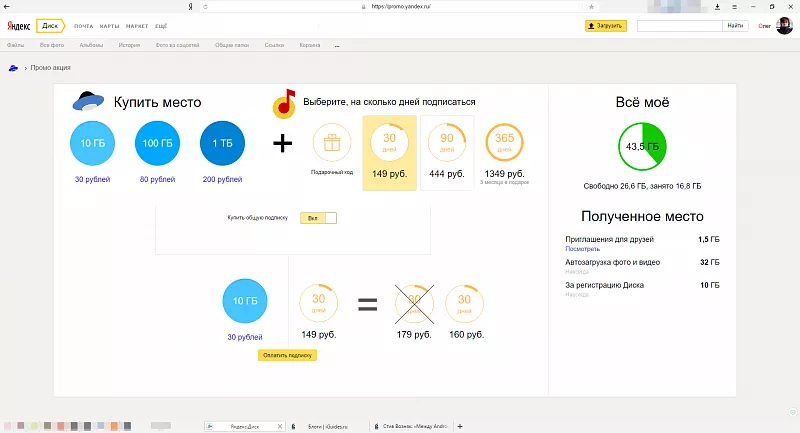Click the 'Найти' search button
The width and height of the screenshot is (800, 433).
(x=735, y=26)
